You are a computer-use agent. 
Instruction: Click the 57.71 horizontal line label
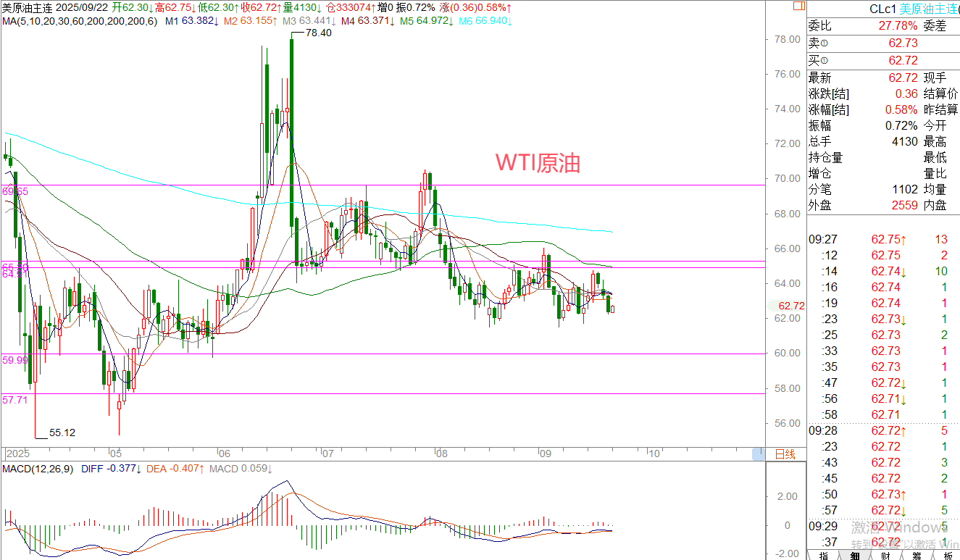15,399
